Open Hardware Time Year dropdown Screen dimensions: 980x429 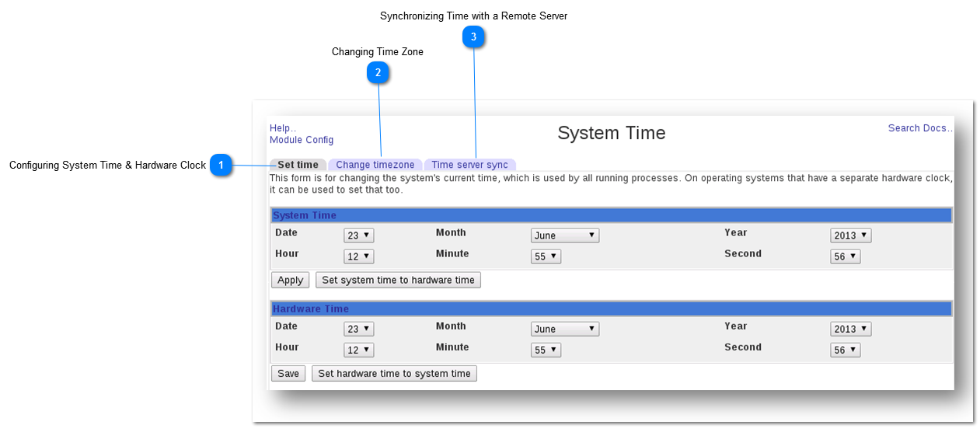point(851,329)
